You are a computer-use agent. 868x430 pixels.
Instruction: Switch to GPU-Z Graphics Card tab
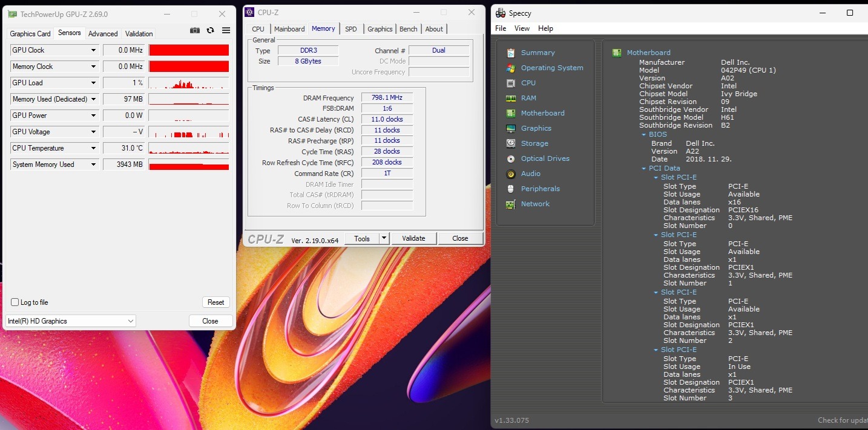point(30,34)
